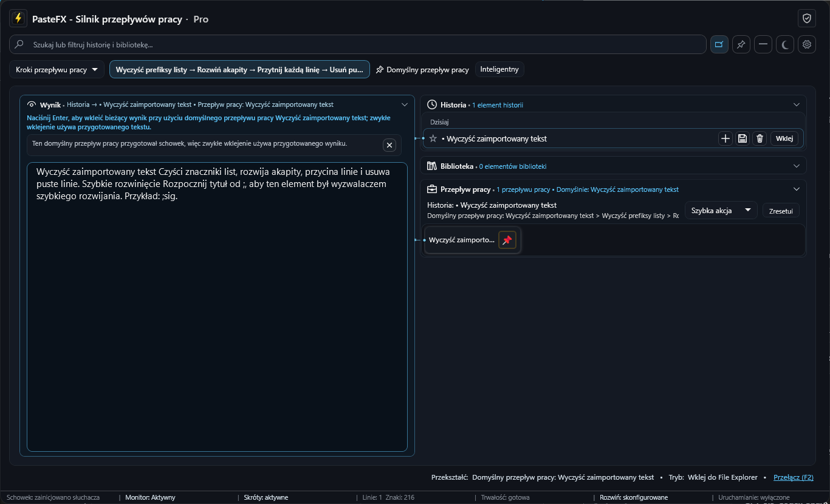
Task: Open the Kroki przepływu pracy dropdown
Action: tap(57, 70)
